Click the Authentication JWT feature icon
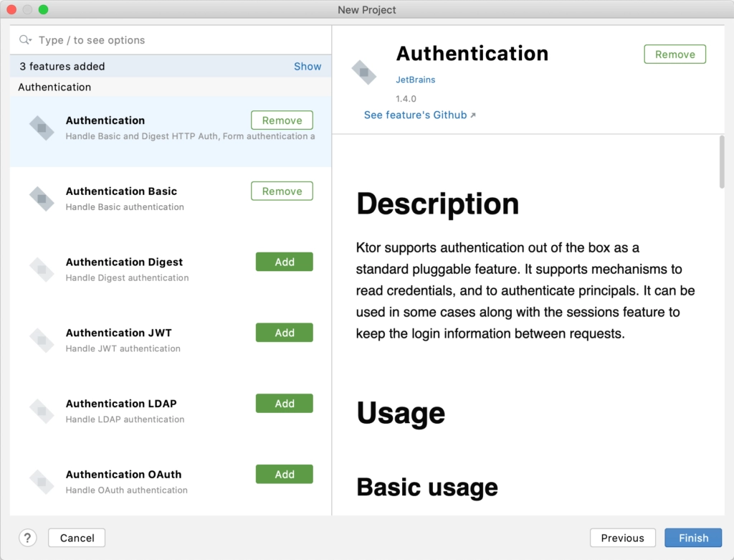 click(42, 341)
